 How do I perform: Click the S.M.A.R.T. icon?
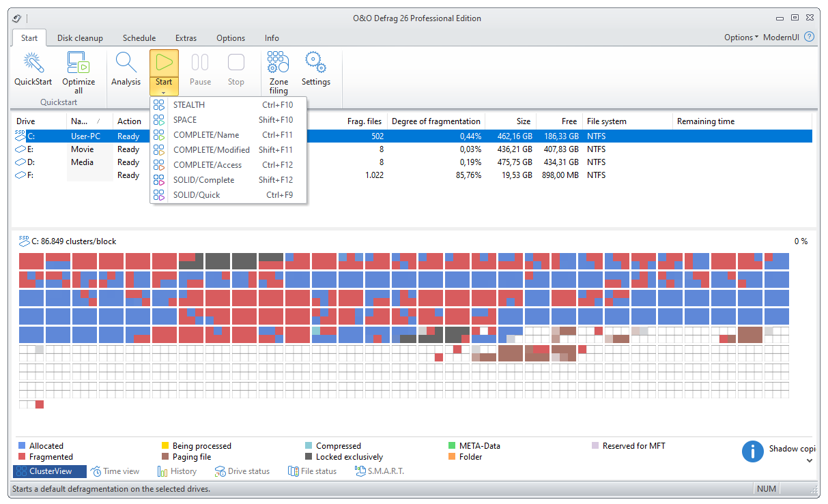(x=360, y=471)
